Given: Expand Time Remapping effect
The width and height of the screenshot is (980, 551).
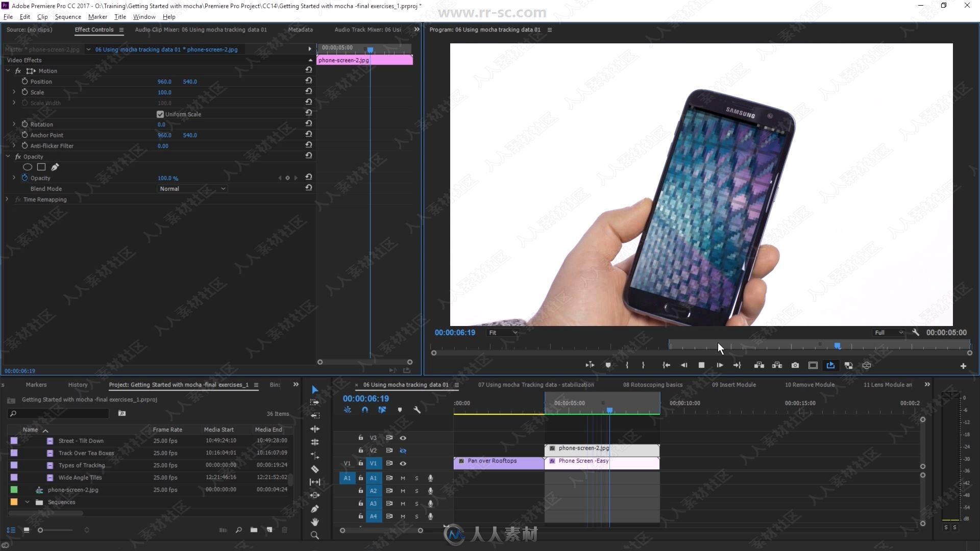Looking at the screenshot, I should pyautogui.click(x=7, y=199).
